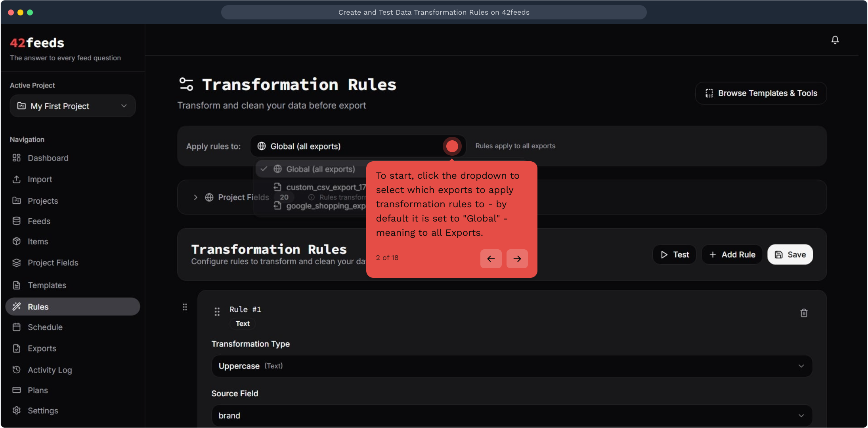Click the Add Rule button

click(732, 254)
